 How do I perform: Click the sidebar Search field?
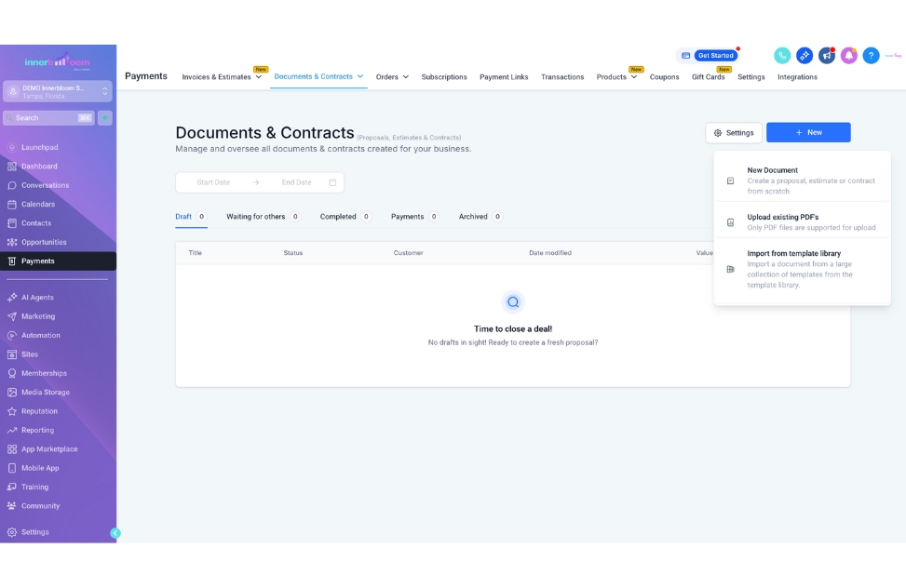[48, 118]
